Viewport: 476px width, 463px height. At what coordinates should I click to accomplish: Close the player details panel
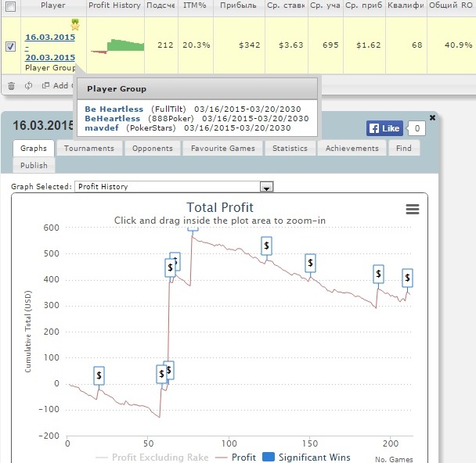click(x=432, y=117)
